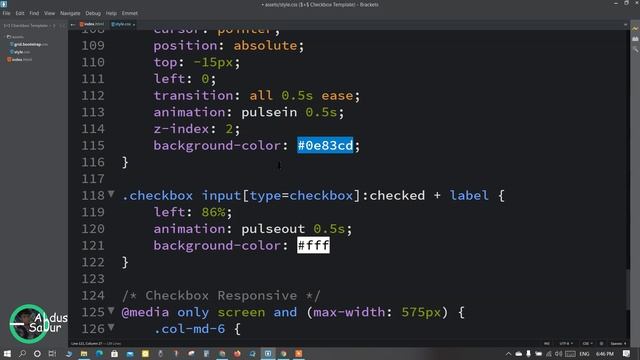Open the CSS language dropdown in status bar

(x=588, y=343)
